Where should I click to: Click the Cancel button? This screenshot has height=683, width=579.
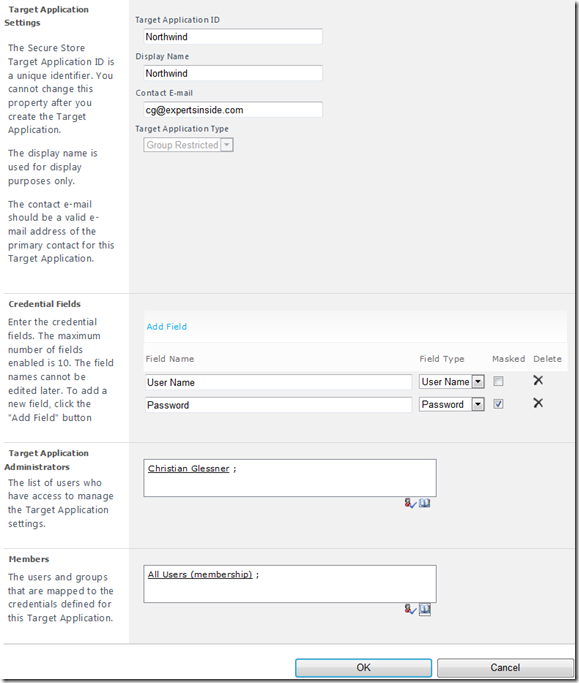pos(505,668)
